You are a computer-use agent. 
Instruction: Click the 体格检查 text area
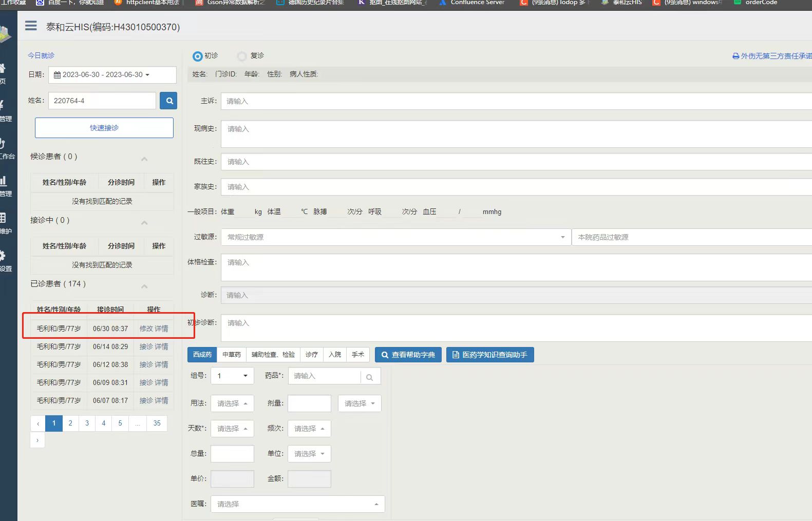click(517, 267)
